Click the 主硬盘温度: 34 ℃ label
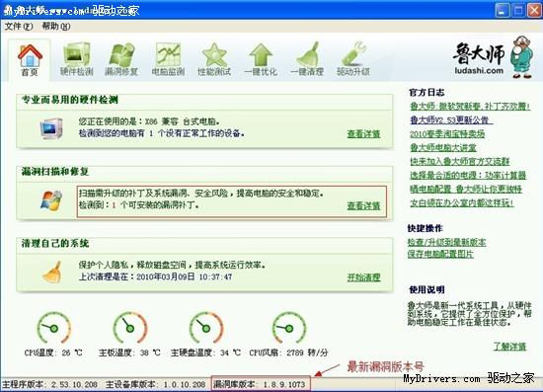 (205, 353)
